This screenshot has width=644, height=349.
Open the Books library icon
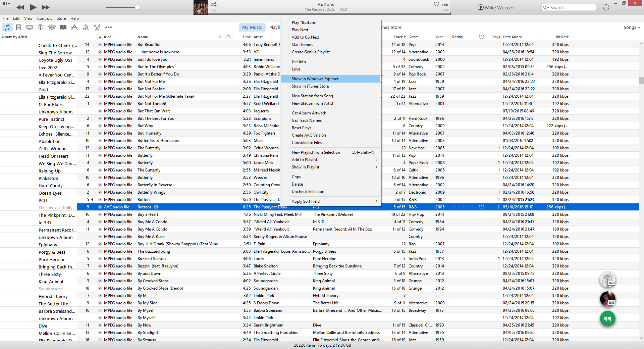pos(63,27)
